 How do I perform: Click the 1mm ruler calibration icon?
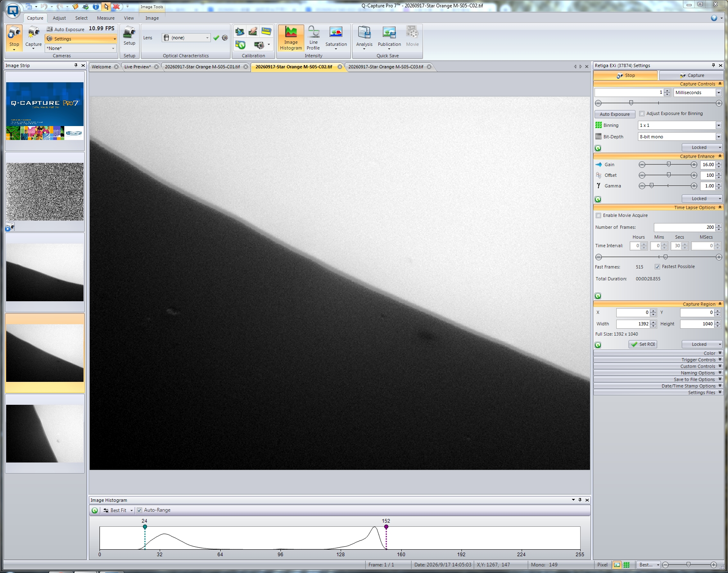point(267,31)
